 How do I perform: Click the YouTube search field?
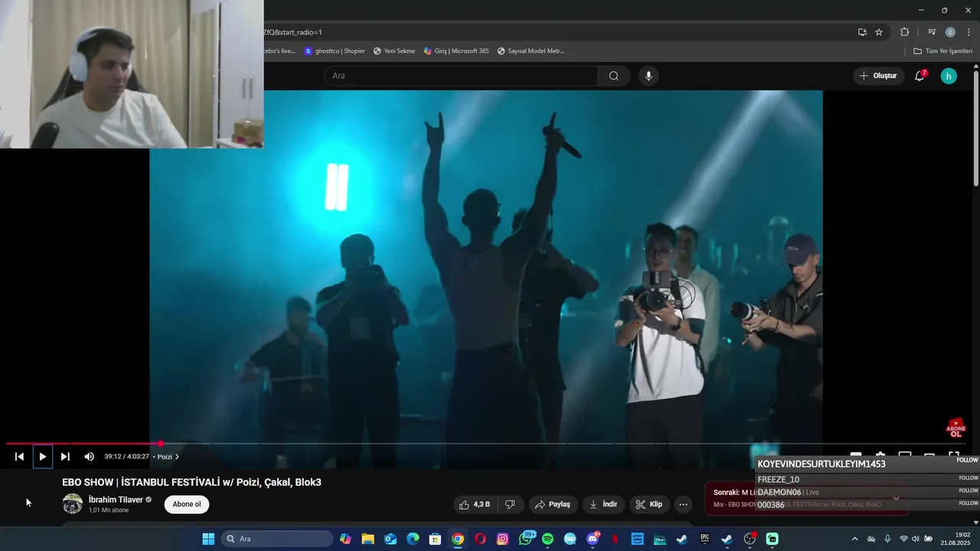tap(461, 76)
